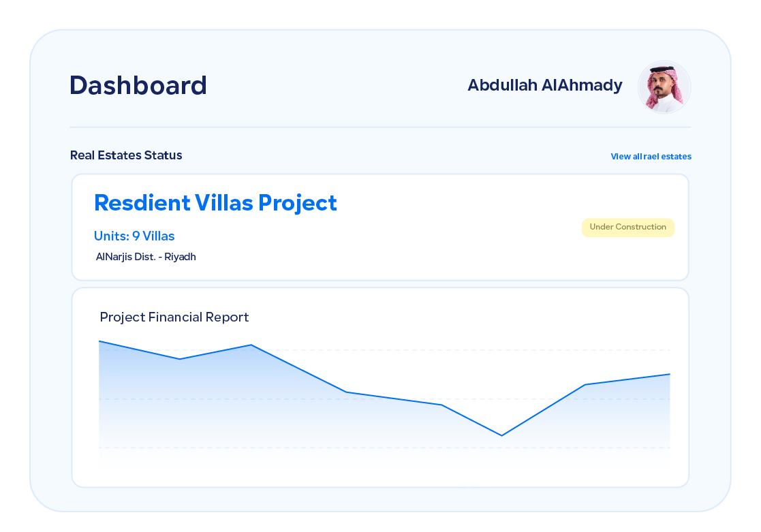
Task: Click the Dashboard page heading
Action: coord(138,85)
